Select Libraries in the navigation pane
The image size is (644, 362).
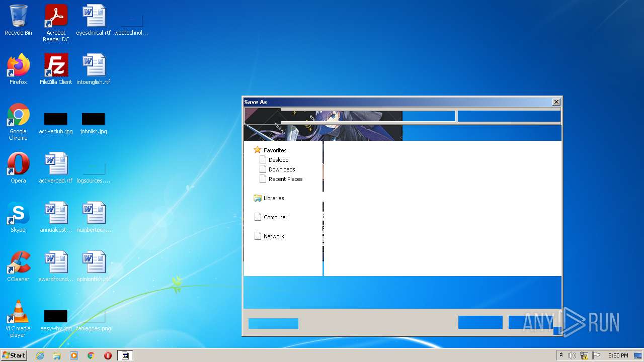click(x=269, y=198)
